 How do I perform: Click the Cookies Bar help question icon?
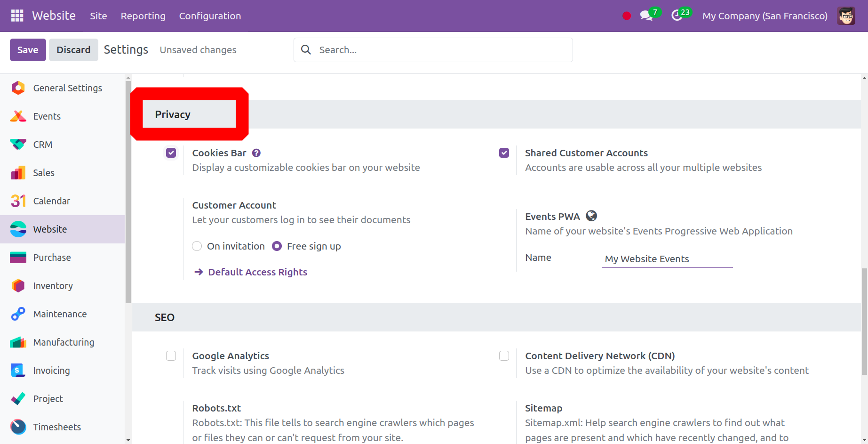[256, 153]
